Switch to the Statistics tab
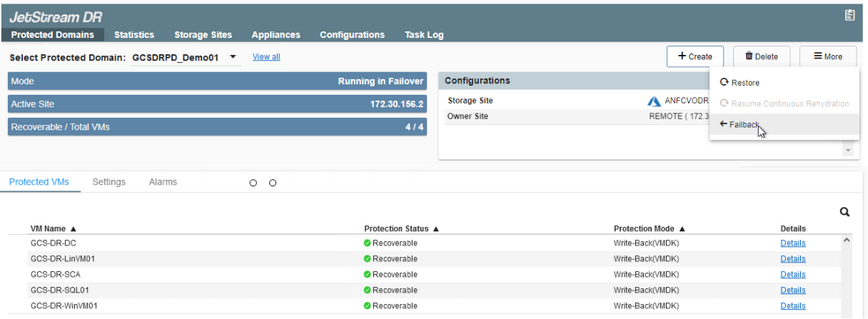The height and width of the screenshot is (319, 868). click(x=134, y=35)
